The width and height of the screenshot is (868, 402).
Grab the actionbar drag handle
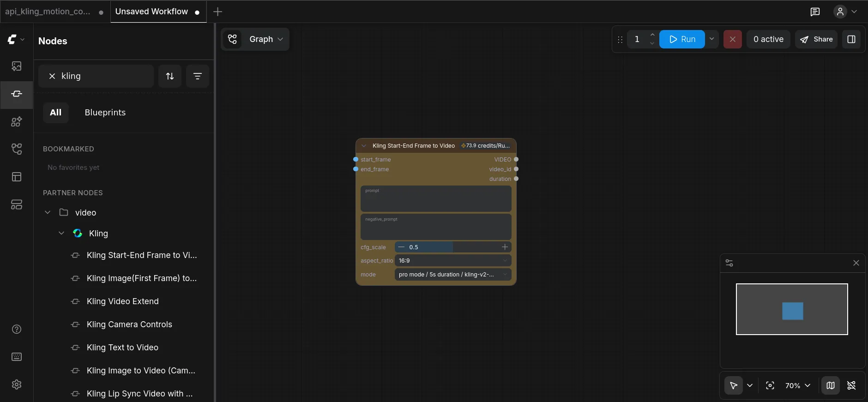pos(620,40)
